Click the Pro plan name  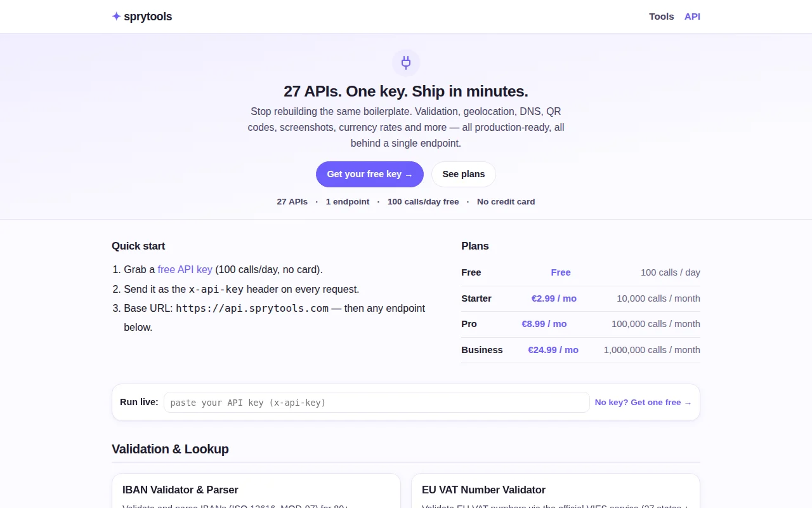[x=469, y=324]
